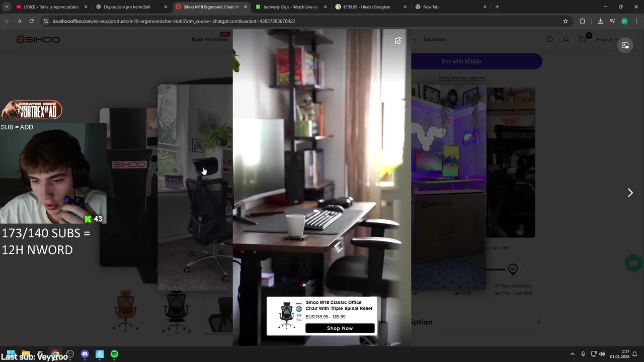Switch to burtvesly Clips tab

click(x=291, y=7)
